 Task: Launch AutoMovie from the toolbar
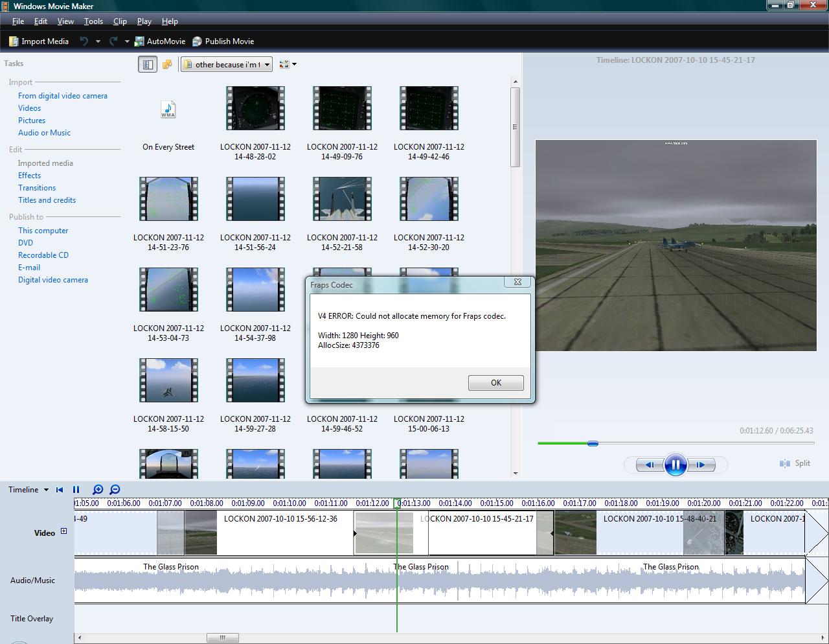pos(160,41)
